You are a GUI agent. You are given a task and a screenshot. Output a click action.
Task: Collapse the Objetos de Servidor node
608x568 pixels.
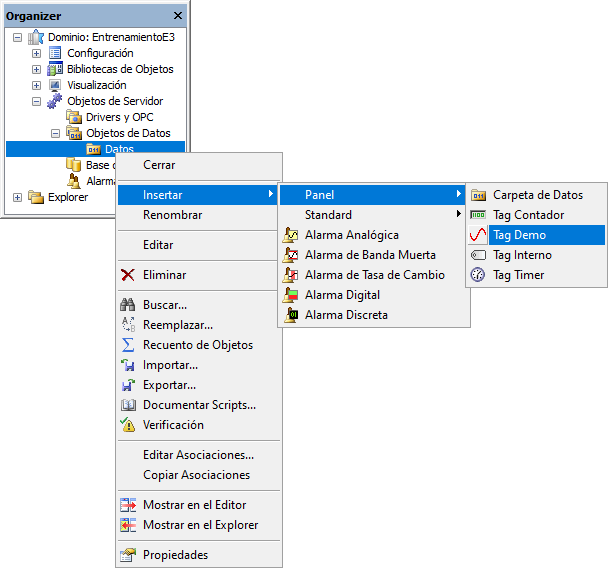pyautogui.click(x=36, y=101)
